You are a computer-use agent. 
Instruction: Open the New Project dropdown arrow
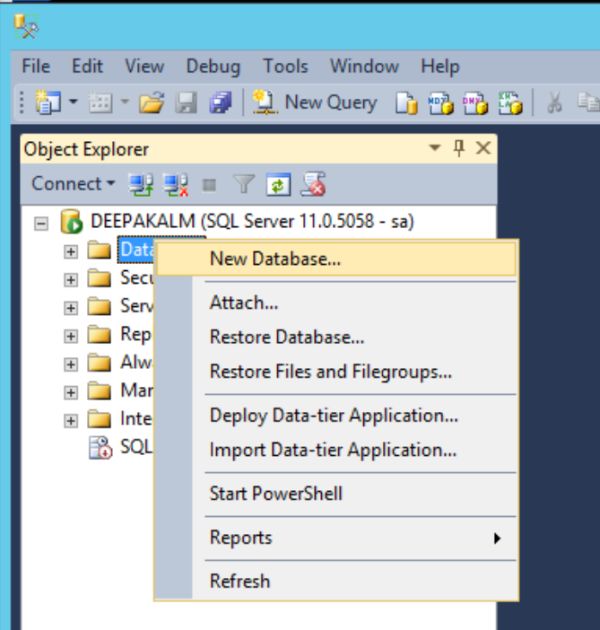point(73,101)
